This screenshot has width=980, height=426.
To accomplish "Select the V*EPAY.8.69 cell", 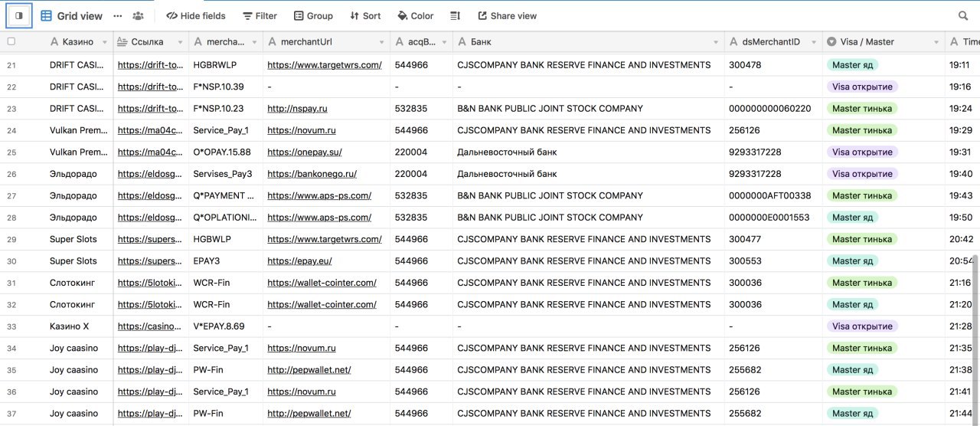I will (x=226, y=326).
